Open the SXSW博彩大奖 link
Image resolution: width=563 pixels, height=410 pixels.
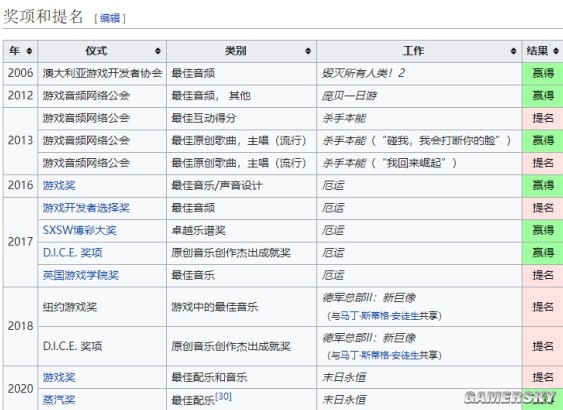point(79,230)
